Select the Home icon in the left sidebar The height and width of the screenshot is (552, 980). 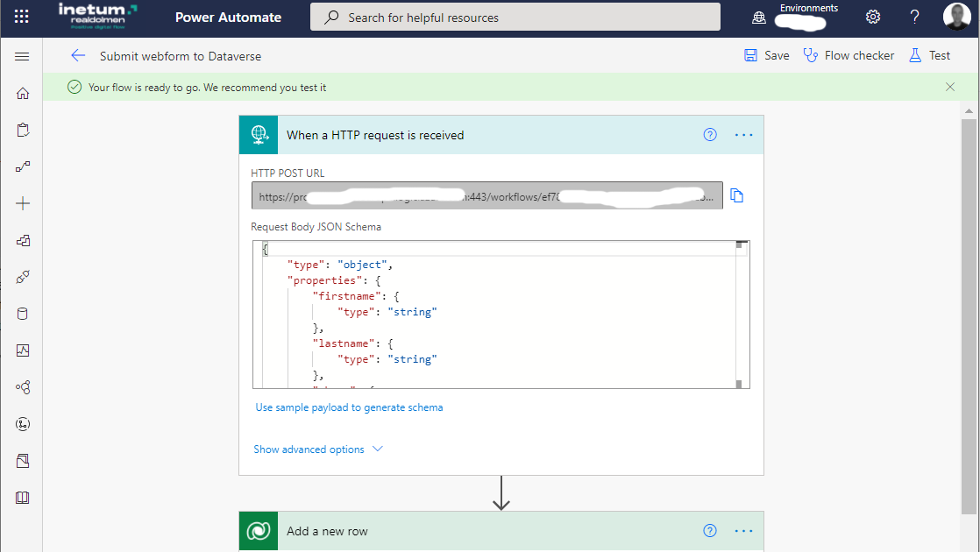tap(20, 92)
